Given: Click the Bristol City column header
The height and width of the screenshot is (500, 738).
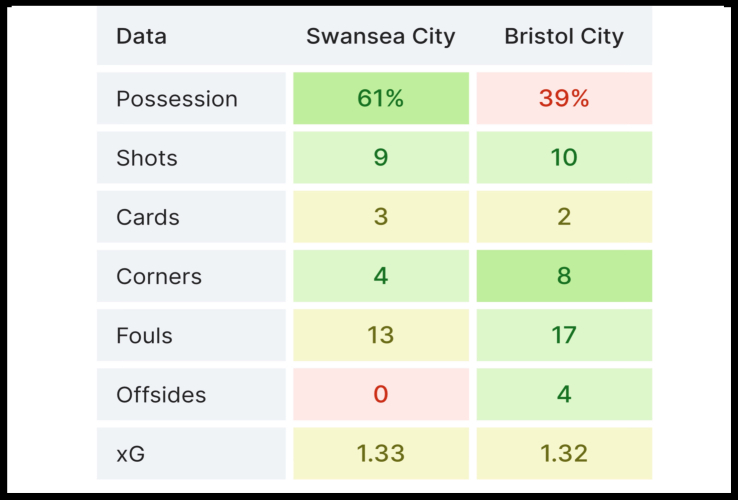Looking at the screenshot, I should click(x=564, y=37).
